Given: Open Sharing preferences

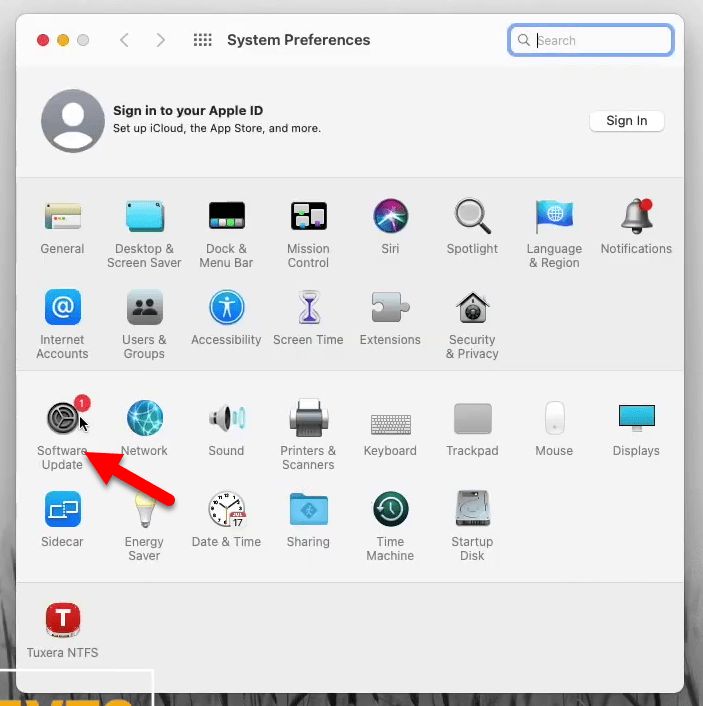Looking at the screenshot, I should click(x=308, y=509).
